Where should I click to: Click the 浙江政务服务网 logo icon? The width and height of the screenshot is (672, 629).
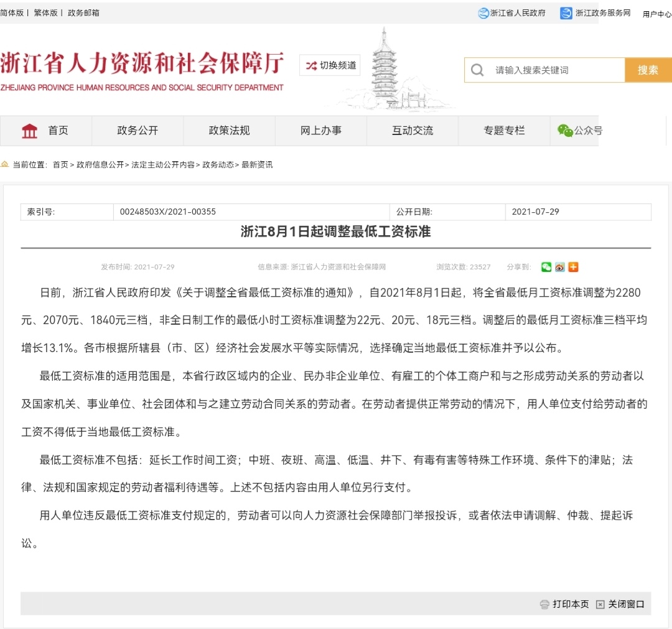coord(566,13)
